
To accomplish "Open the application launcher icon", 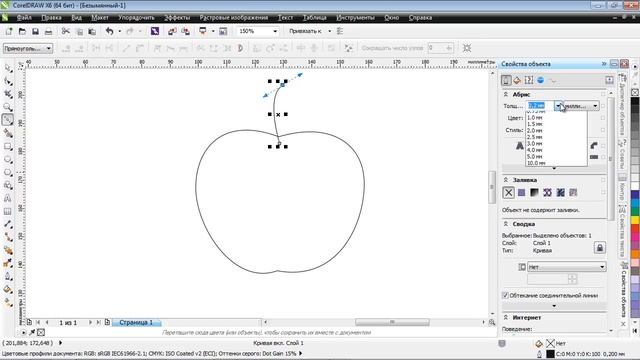I will click(x=202, y=31).
